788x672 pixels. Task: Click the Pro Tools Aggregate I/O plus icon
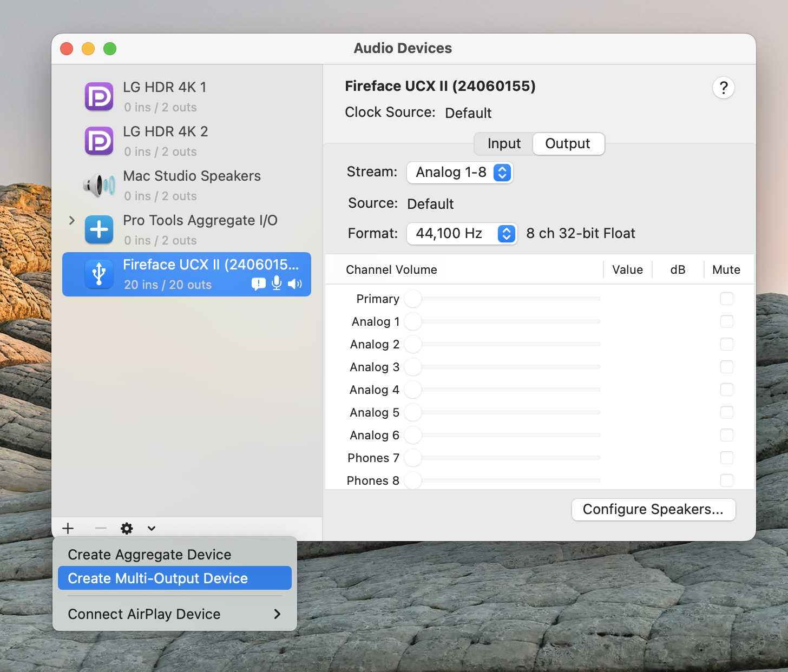pyautogui.click(x=99, y=229)
